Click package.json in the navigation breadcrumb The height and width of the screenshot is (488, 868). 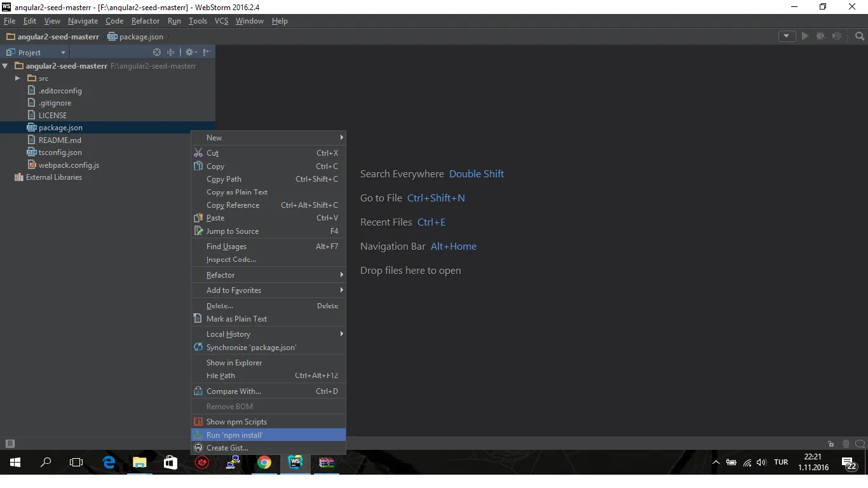pos(141,37)
